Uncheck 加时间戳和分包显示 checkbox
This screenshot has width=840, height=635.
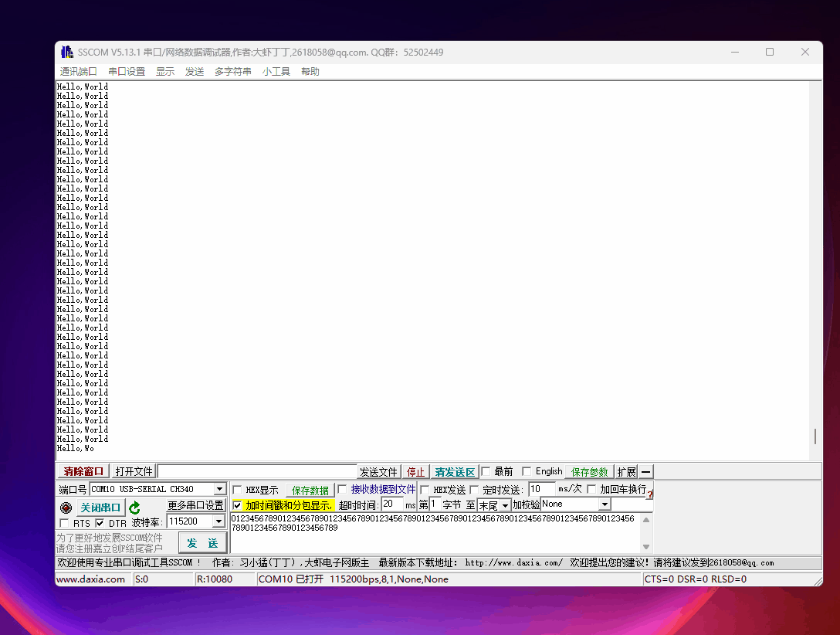click(237, 505)
